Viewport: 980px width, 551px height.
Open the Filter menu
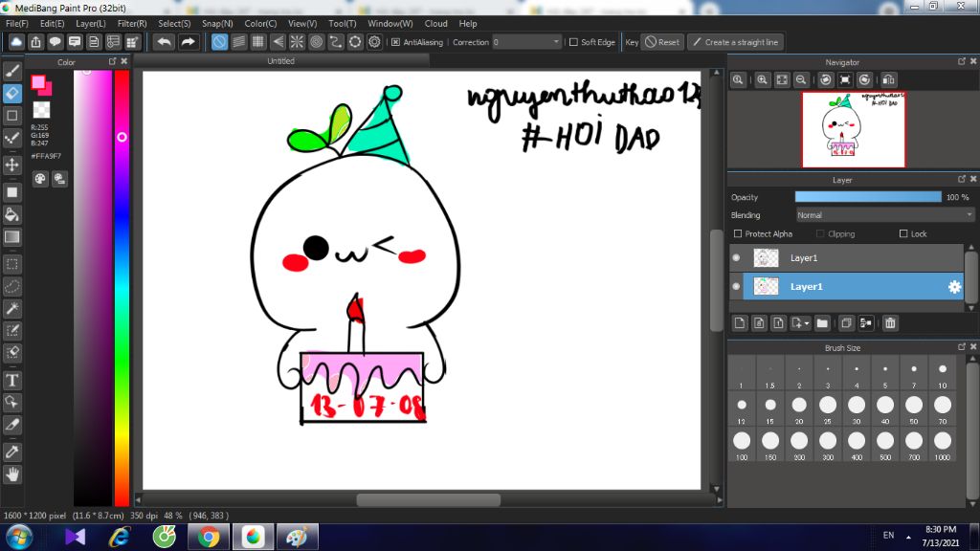click(x=132, y=23)
